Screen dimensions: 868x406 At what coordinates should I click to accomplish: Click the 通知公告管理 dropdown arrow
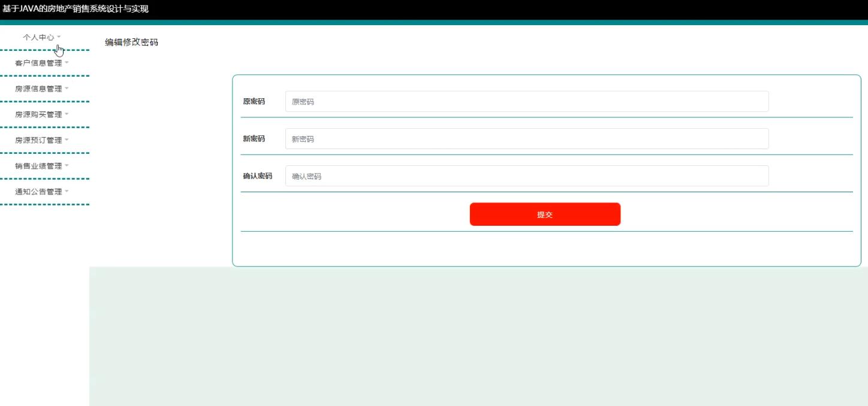67,191
